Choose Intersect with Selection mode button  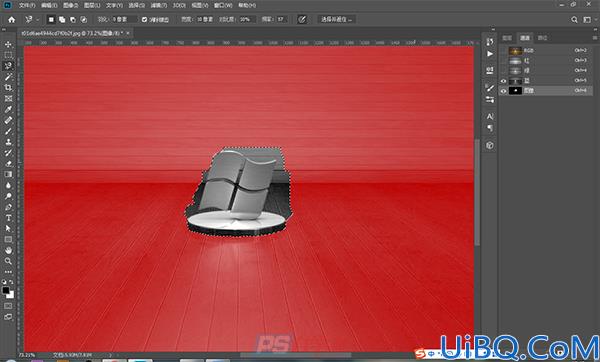pyautogui.click(x=83, y=20)
